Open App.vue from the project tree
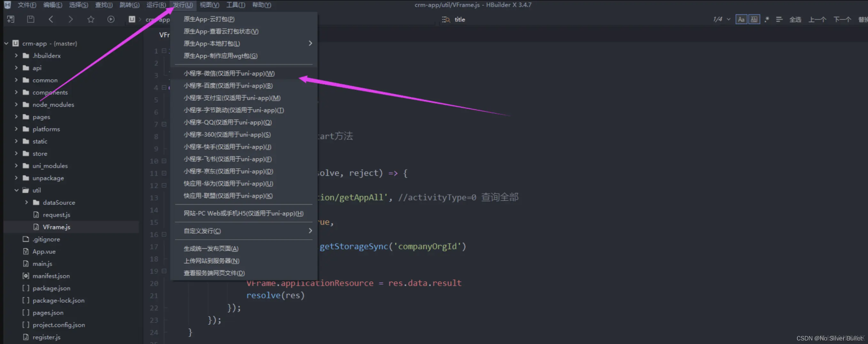Viewport: 868px width, 344px height. (44, 251)
